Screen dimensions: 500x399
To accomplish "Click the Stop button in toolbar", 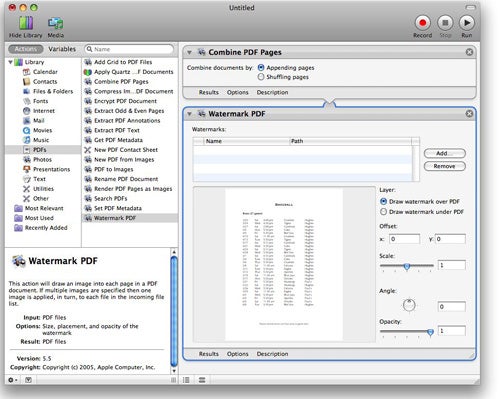I will (445, 23).
